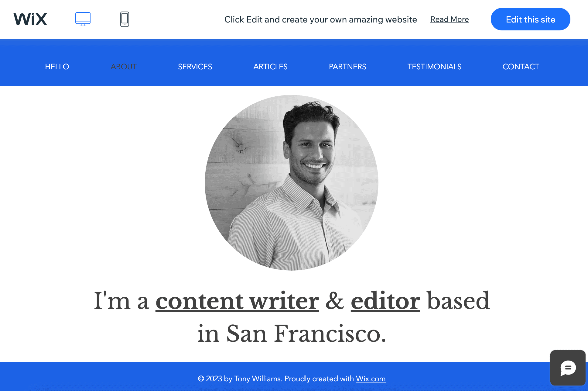Click the Wix logo
This screenshot has width=588, height=391.
pos(30,19)
